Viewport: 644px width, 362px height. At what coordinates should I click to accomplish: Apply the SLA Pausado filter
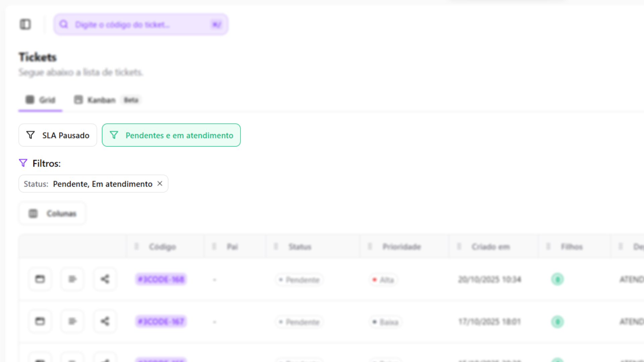pyautogui.click(x=58, y=135)
